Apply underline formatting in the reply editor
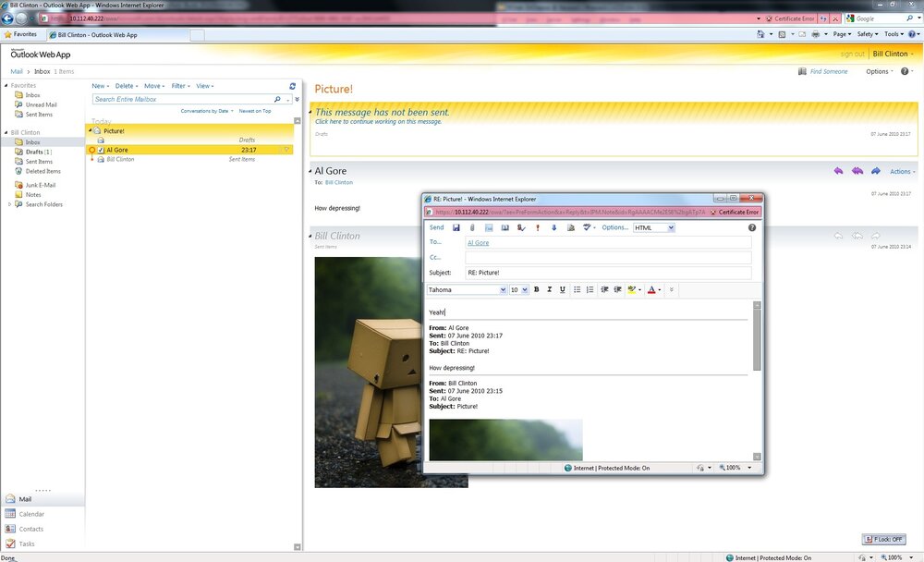The image size is (924, 562). [562, 289]
